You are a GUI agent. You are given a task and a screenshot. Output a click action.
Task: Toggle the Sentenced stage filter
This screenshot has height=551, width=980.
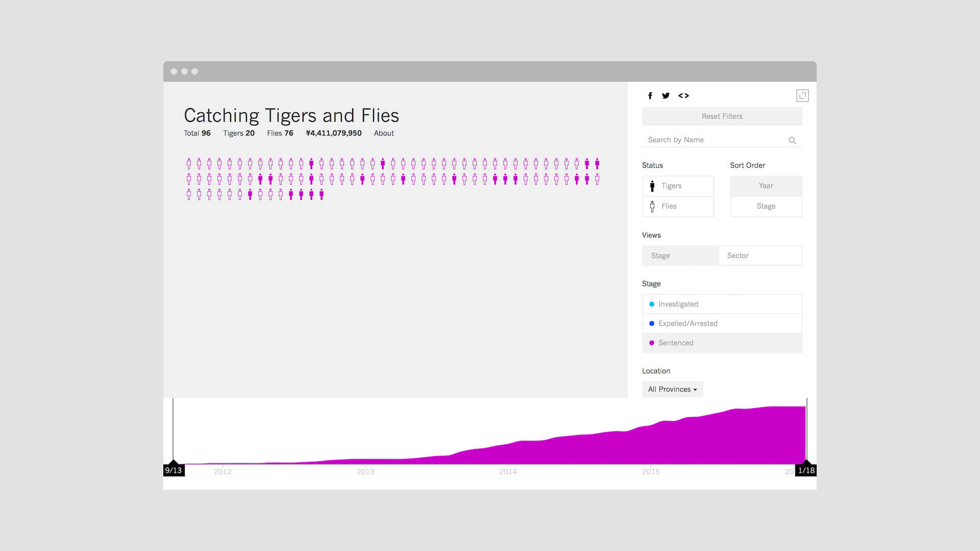(722, 343)
